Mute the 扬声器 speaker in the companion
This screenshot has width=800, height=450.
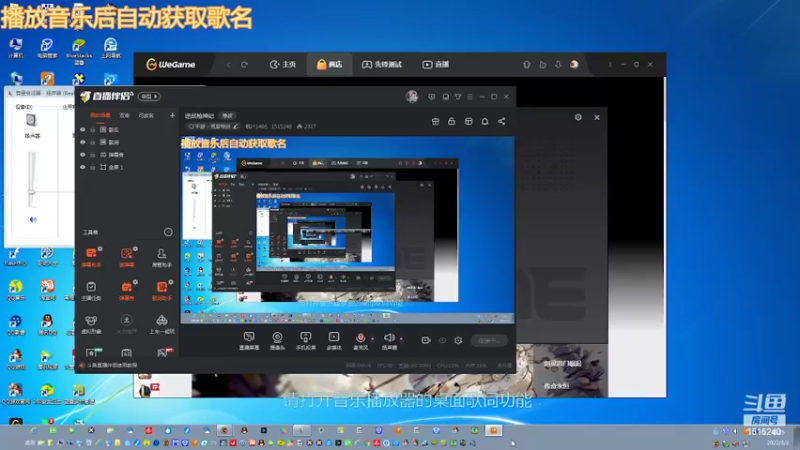coord(389,341)
